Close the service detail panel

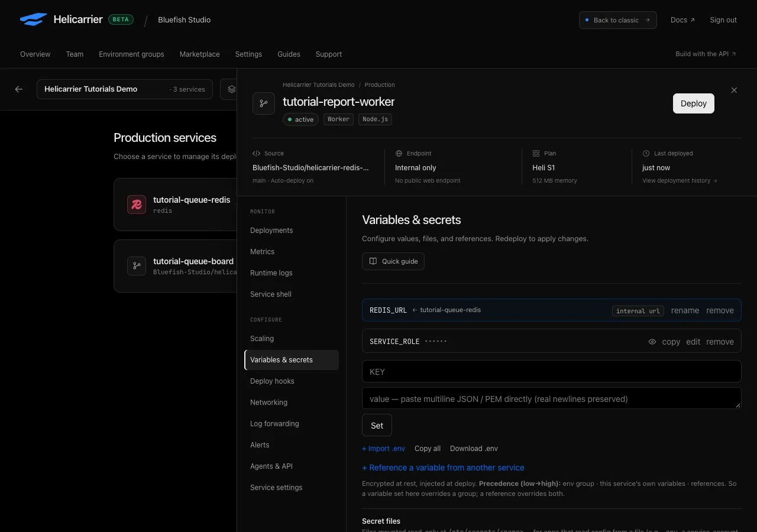[x=734, y=90]
